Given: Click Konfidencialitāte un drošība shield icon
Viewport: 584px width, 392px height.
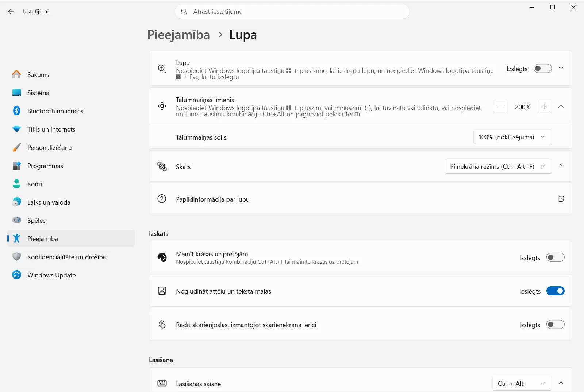Looking at the screenshot, I should pyautogui.click(x=16, y=257).
